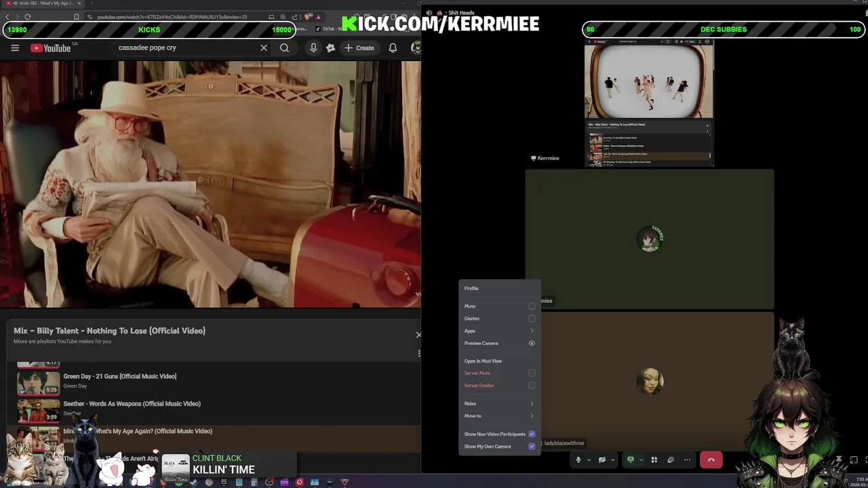The height and width of the screenshot is (488, 868).
Task: Click the ladyblazewithme name label
Action: coord(564,443)
